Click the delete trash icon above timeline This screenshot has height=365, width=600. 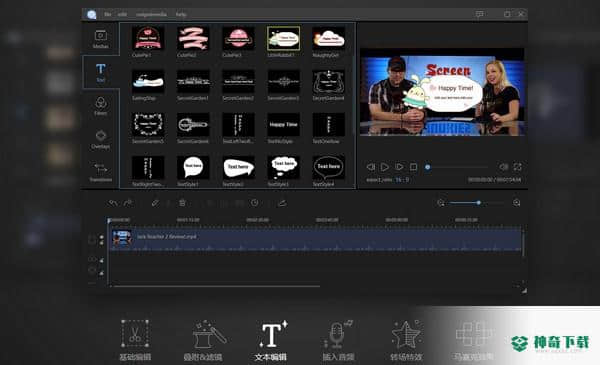(x=183, y=203)
